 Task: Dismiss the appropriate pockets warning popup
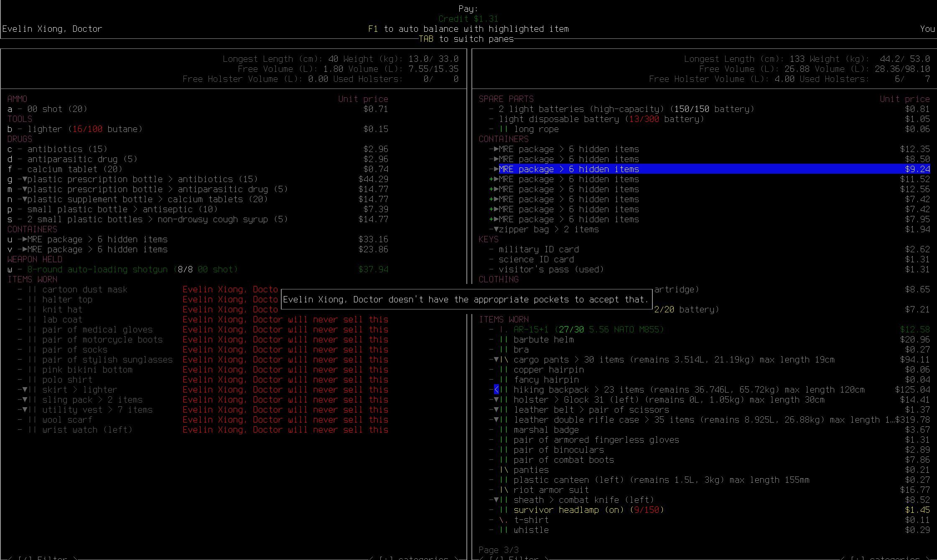466,299
